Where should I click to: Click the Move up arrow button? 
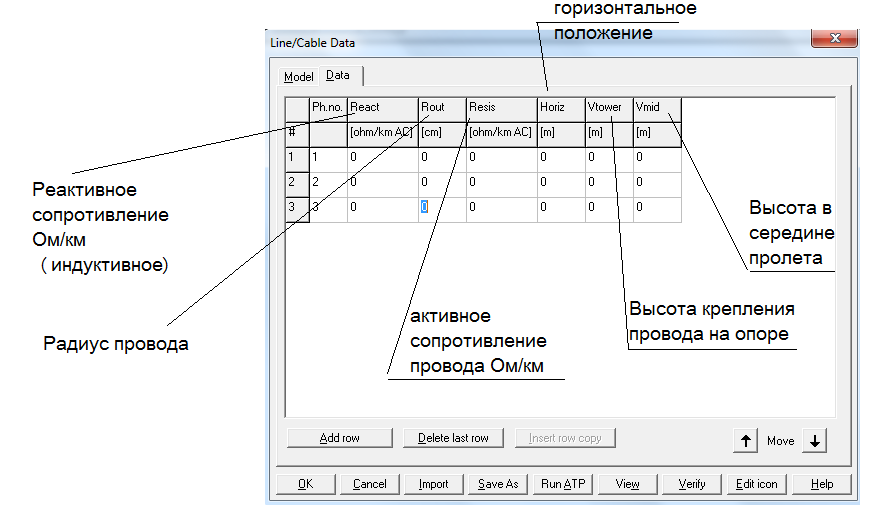[746, 441]
